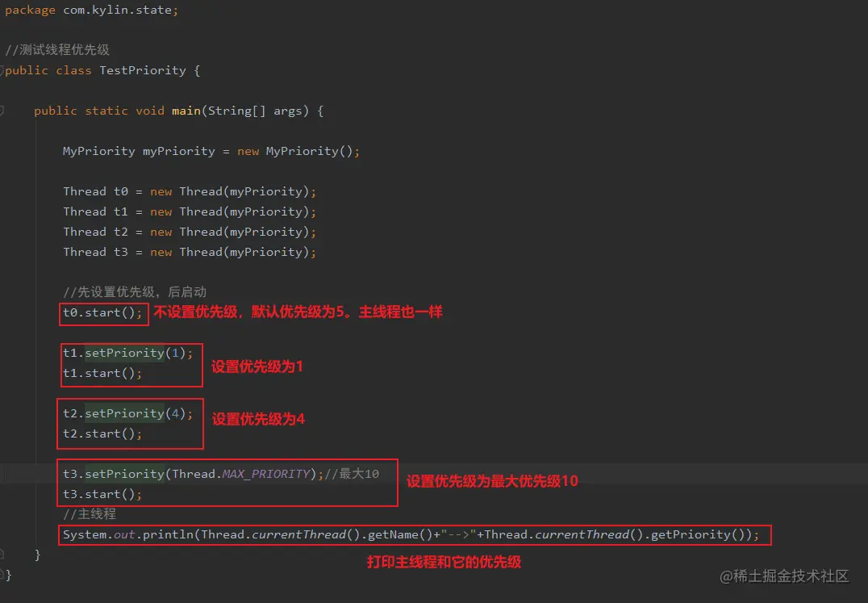This screenshot has width=868, height=603.
Task: Click 'println' in the System.out statement
Action: pyautogui.click(x=168, y=535)
